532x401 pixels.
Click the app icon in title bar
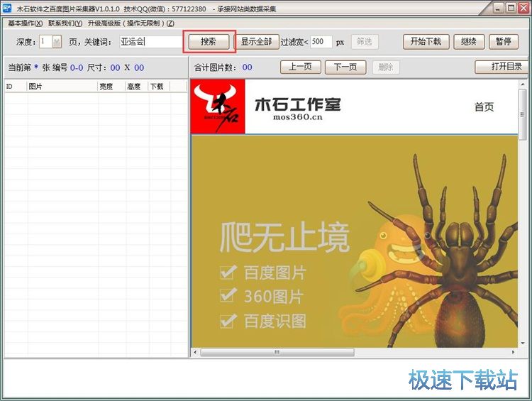(7, 8)
